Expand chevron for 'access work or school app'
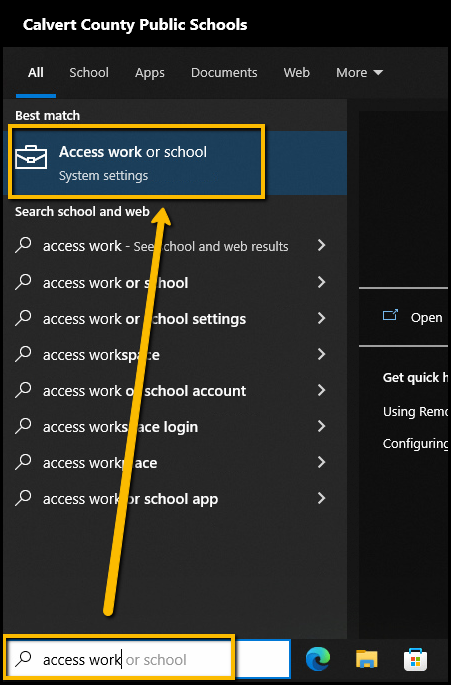 pos(322,498)
